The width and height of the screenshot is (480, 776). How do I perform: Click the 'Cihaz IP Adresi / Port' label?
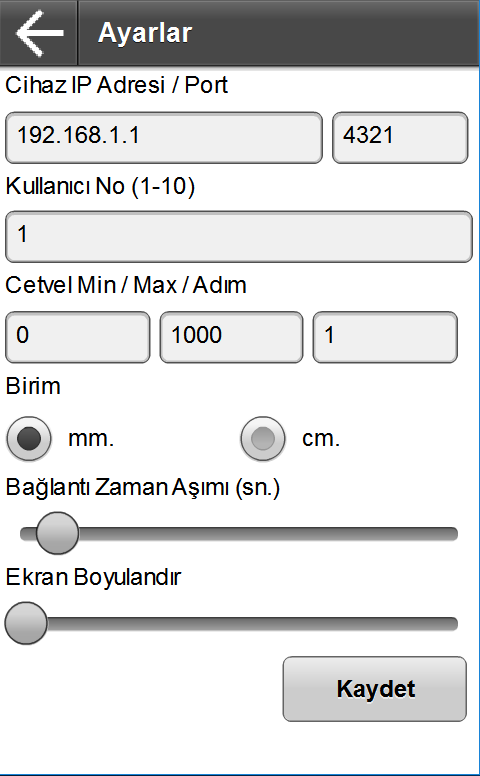(x=116, y=85)
